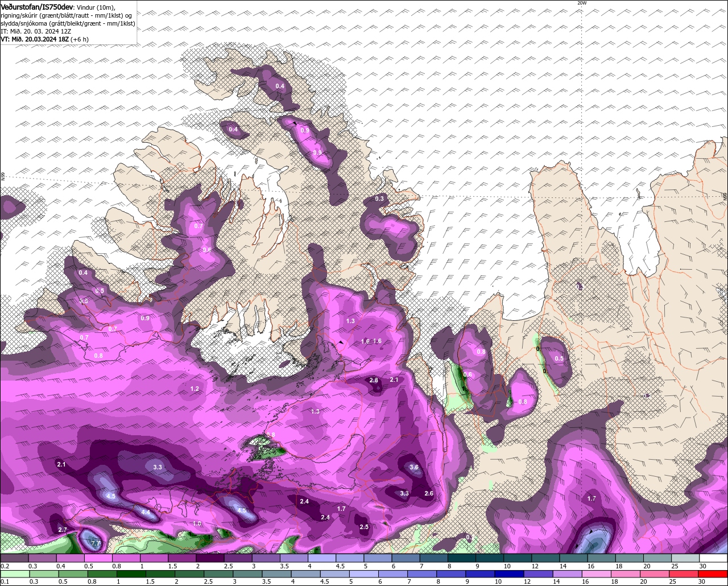728x586 pixels.
Task: Pick the white swatch in snow legend
Action: 714,558
